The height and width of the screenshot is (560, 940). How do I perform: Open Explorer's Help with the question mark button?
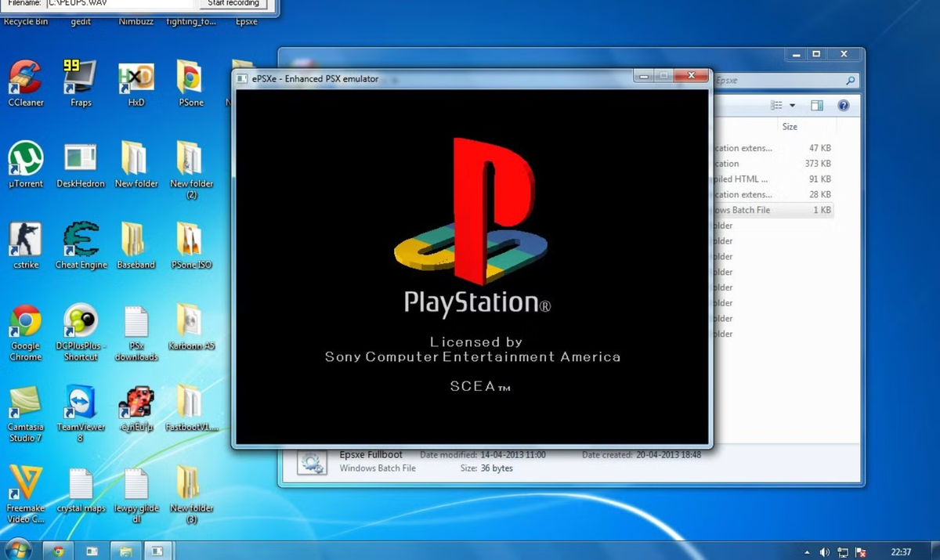[x=844, y=105]
